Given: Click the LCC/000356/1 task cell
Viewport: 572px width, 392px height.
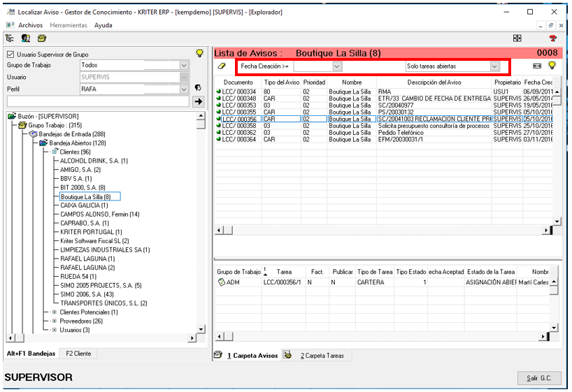Looking at the screenshot, I should (x=283, y=282).
